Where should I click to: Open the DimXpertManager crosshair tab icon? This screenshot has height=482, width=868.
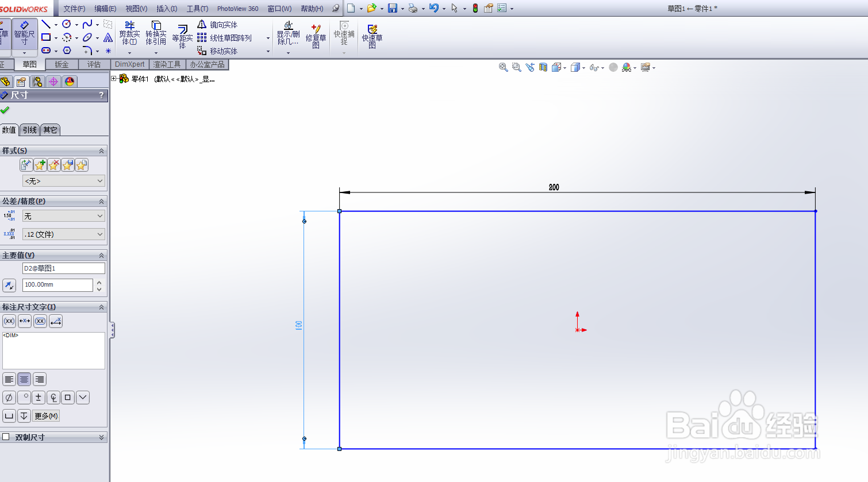tap(53, 82)
